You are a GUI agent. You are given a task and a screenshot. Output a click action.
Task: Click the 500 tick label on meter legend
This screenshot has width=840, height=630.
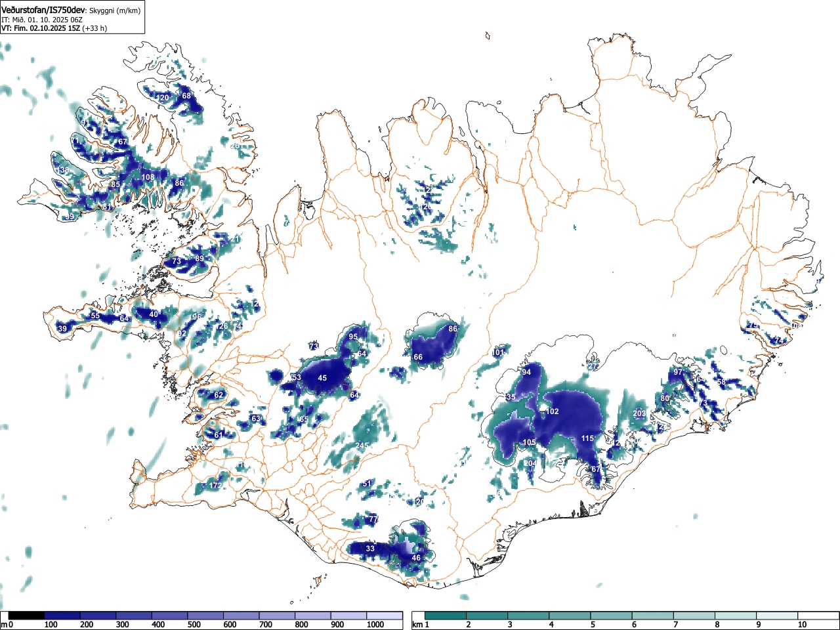pyautogui.click(x=194, y=625)
